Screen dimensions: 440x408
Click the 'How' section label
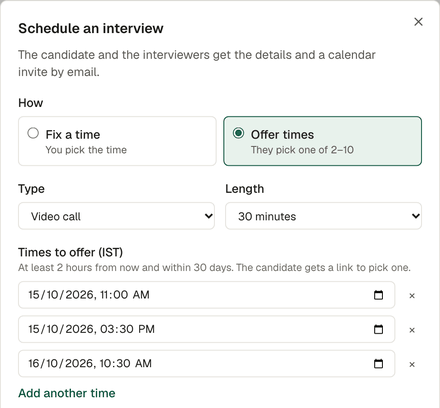(31, 103)
